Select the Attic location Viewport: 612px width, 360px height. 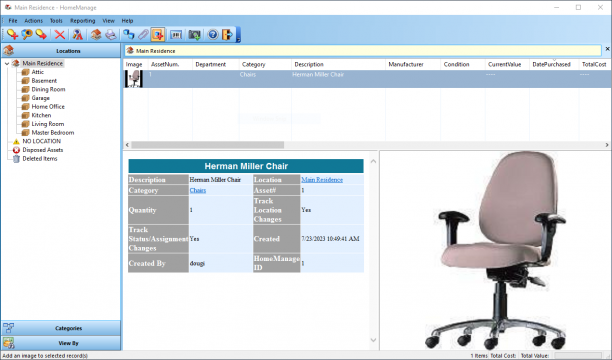(x=37, y=72)
